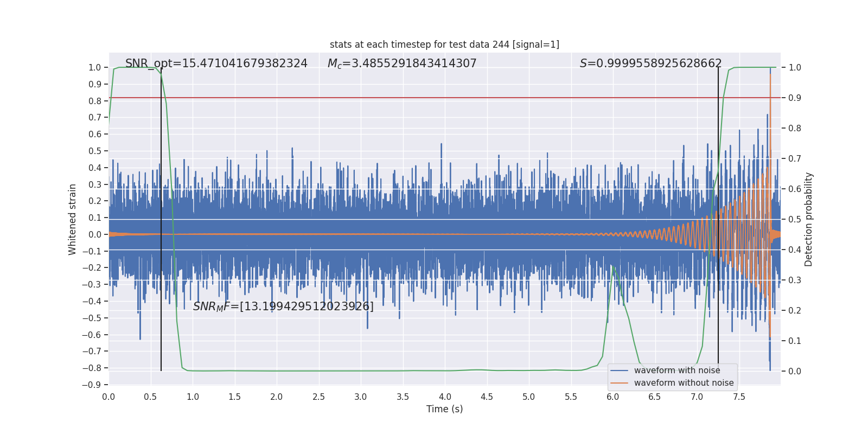The height and width of the screenshot is (434, 868).
Task: Click the black vertical marker line near 0.6 seconds
Action: click(161, 219)
